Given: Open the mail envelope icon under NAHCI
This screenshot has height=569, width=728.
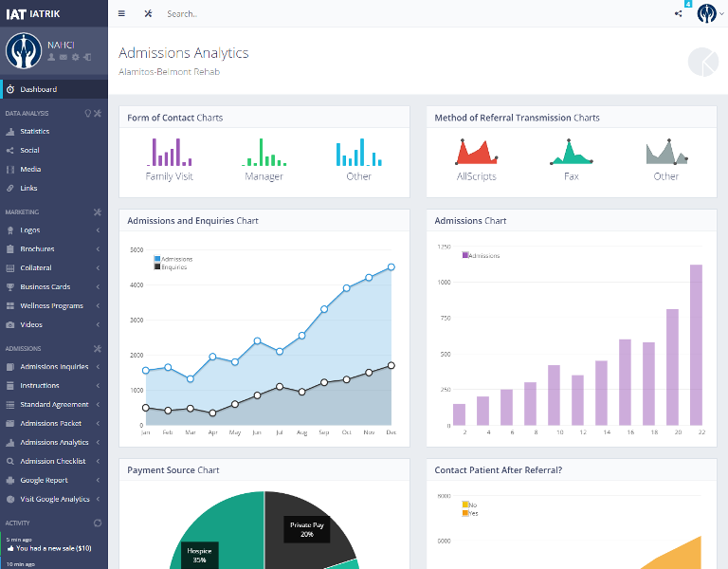Looking at the screenshot, I should (64, 58).
